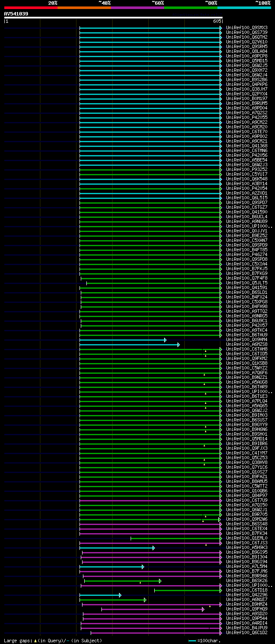Select the UniRef100_B6SUS7 label
Image resolution: width=275 pixels, height=644 pixels.
(247, 420)
